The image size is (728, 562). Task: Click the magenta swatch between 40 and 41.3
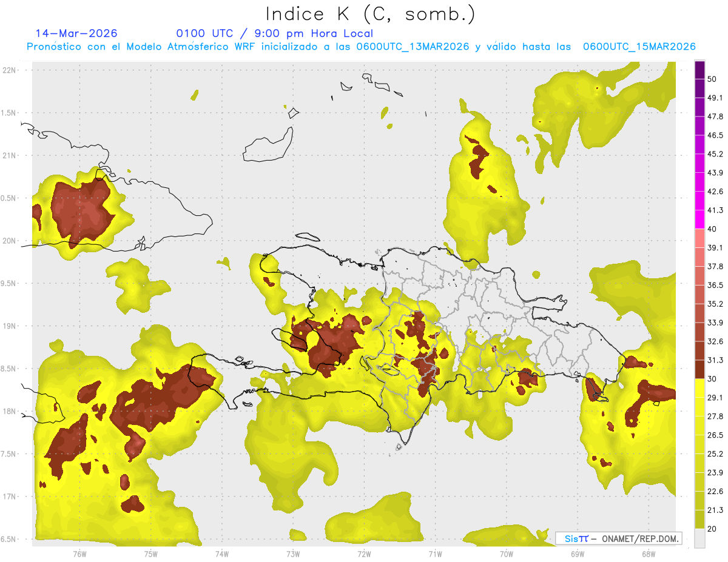point(700,219)
